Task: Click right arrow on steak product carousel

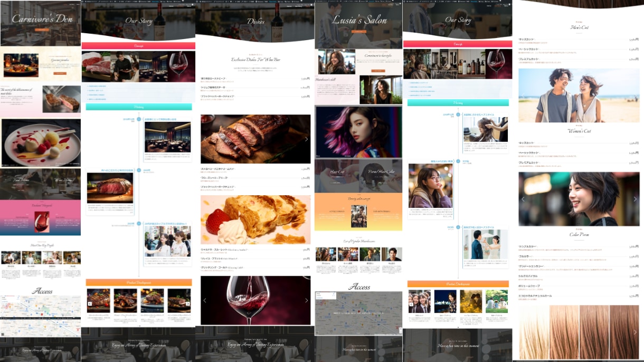Action: [188, 303]
